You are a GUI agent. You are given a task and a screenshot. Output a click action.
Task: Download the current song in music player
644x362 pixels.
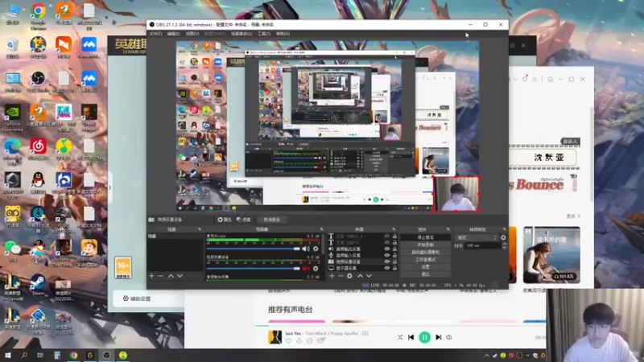click(299, 341)
